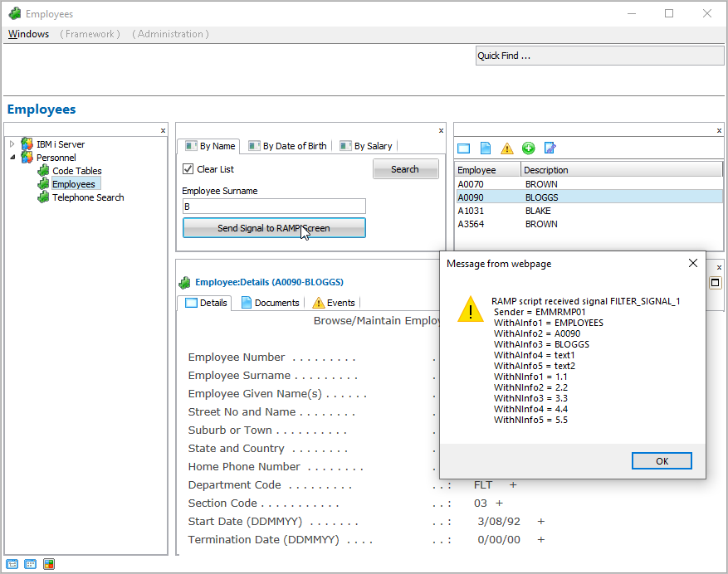Click the blue window icon in list toolbar
This screenshot has width=728, height=574.
pos(464,148)
